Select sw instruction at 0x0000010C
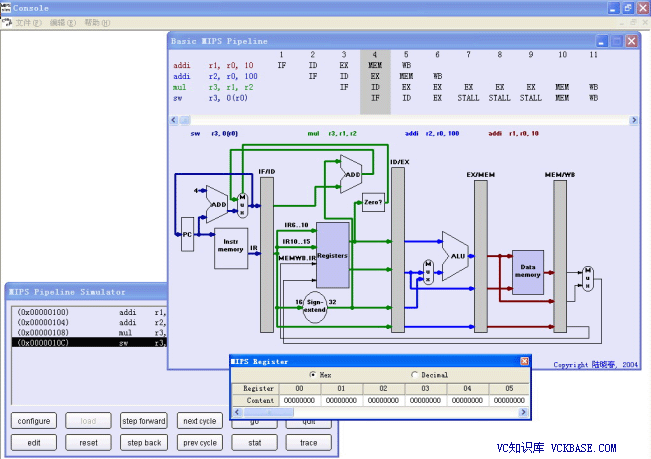Viewport: 651px width, 459px height. pyautogui.click(x=89, y=343)
